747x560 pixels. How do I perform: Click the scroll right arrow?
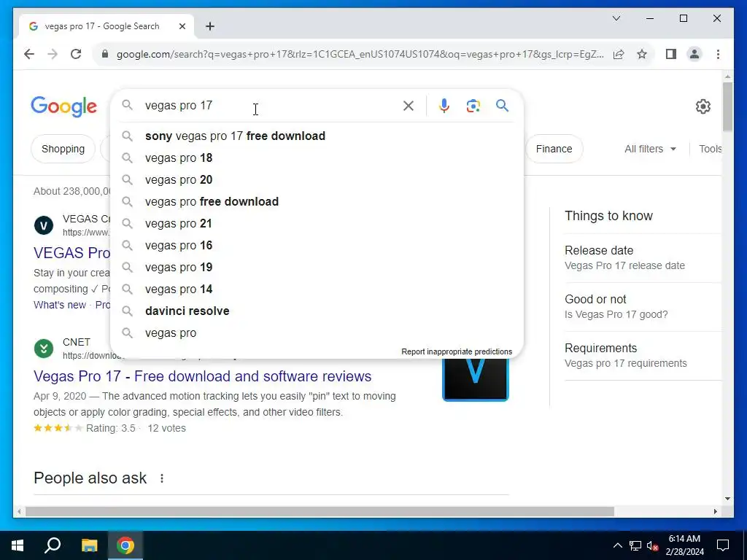715,511
